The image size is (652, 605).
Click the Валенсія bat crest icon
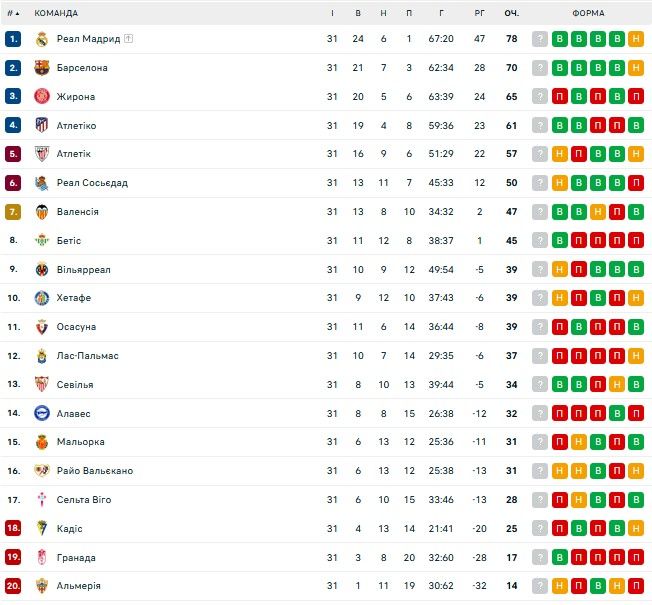[x=41, y=212]
